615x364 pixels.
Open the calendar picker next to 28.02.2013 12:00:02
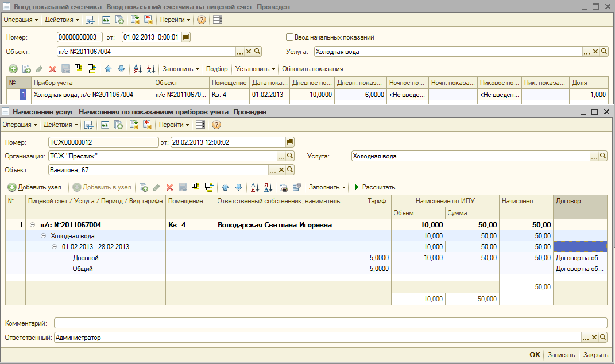[x=290, y=142]
